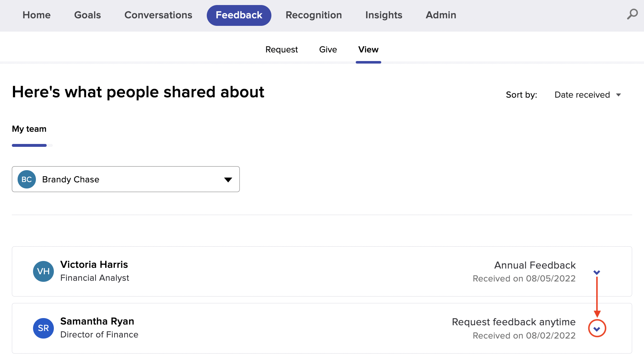
Task: Click the Financial Analyst title text
Action: coord(95,278)
